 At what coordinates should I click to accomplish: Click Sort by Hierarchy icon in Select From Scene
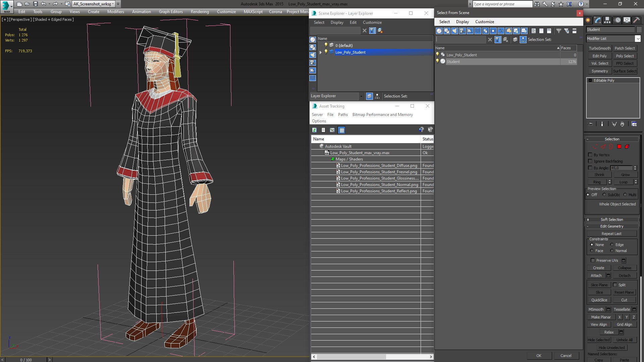[523, 40]
